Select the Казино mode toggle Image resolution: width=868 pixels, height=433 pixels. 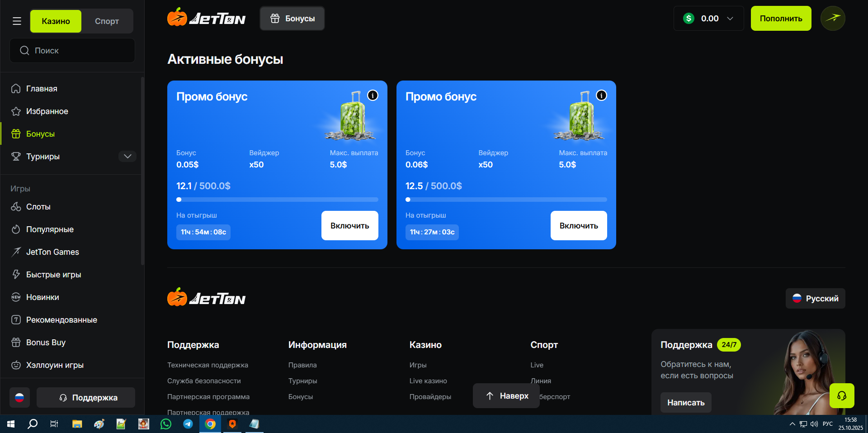[x=56, y=21]
